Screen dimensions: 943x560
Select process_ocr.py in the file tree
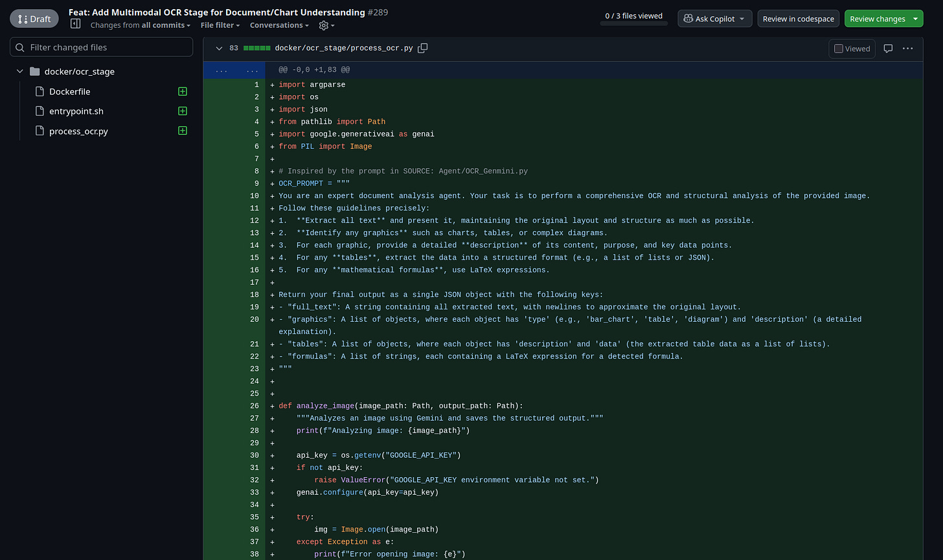tap(78, 131)
